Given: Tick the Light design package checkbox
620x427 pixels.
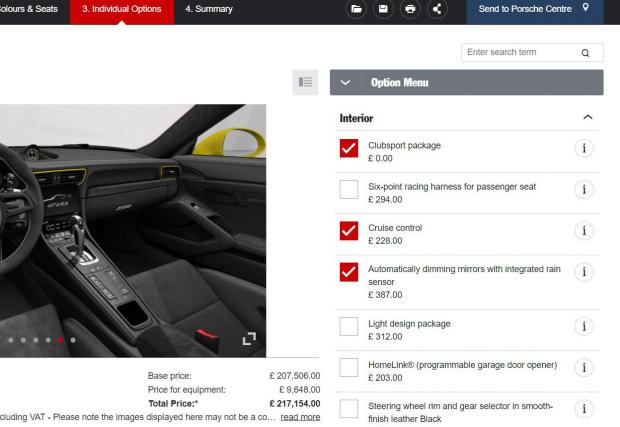Looking at the screenshot, I should pos(349,327).
